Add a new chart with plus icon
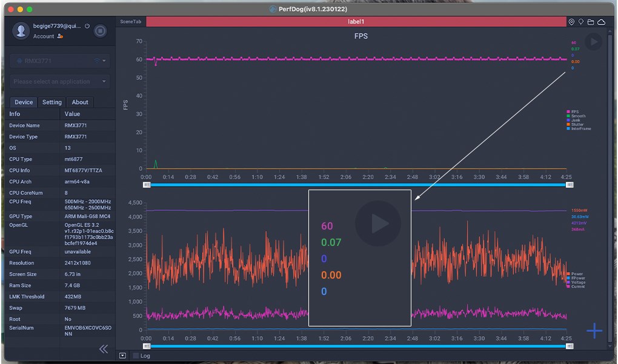This screenshot has height=364, width=618. click(x=594, y=331)
